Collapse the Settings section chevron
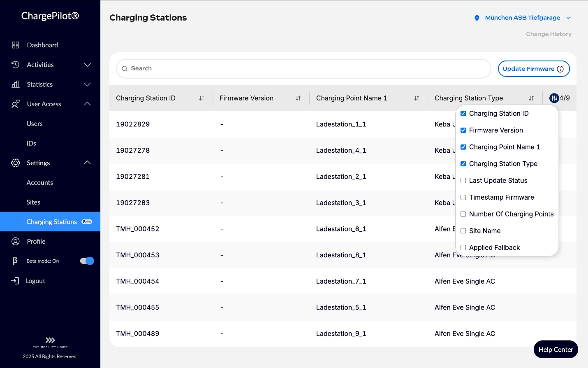This screenshot has width=588, height=368. coord(87,163)
